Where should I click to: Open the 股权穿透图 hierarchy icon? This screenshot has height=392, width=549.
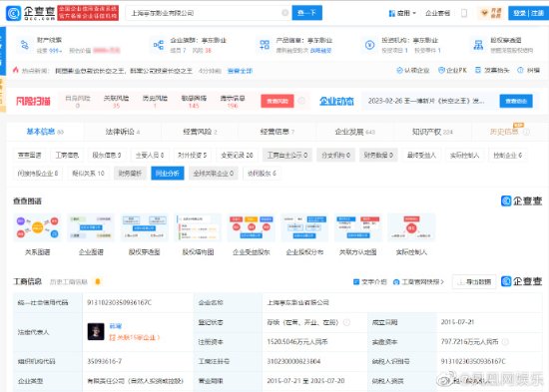click(x=478, y=45)
